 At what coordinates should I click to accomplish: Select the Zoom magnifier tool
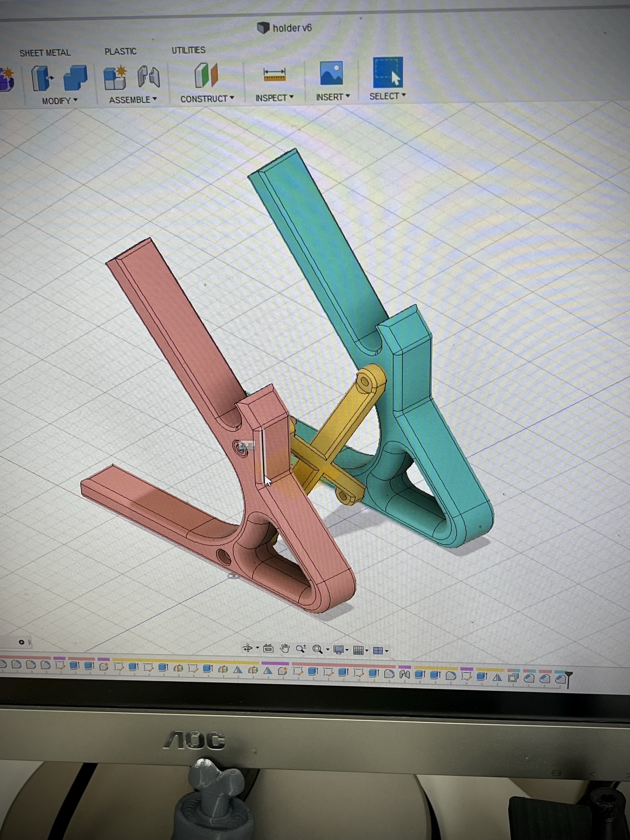point(301,649)
